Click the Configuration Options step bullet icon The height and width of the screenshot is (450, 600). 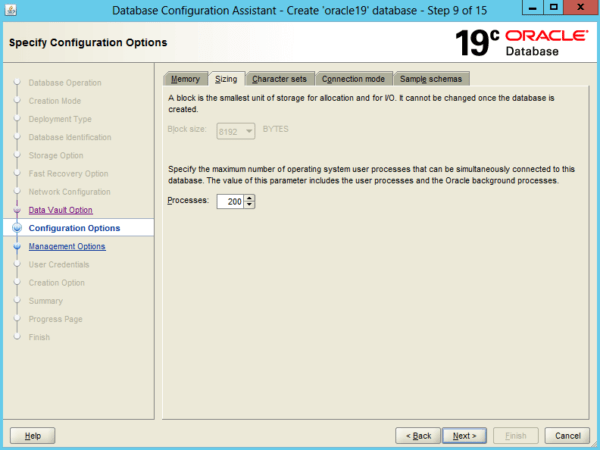click(17, 228)
